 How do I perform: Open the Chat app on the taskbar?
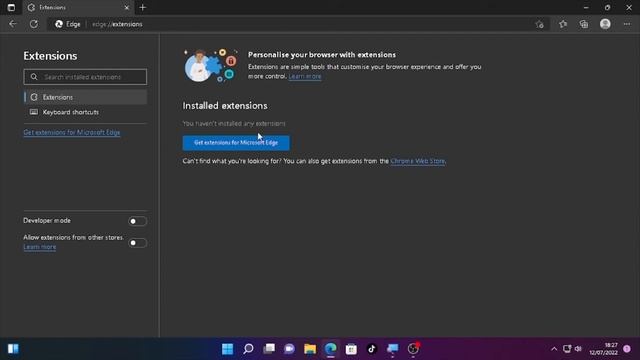coord(289,349)
